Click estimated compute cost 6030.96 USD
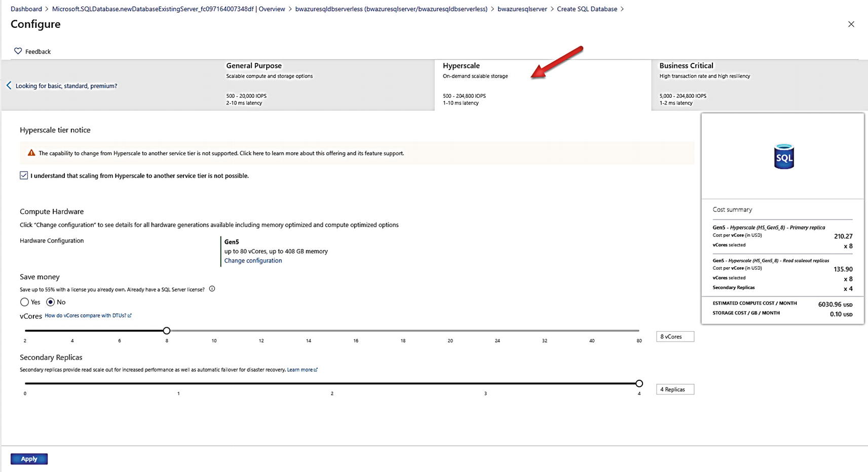868x472 pixels. [835, 305]
